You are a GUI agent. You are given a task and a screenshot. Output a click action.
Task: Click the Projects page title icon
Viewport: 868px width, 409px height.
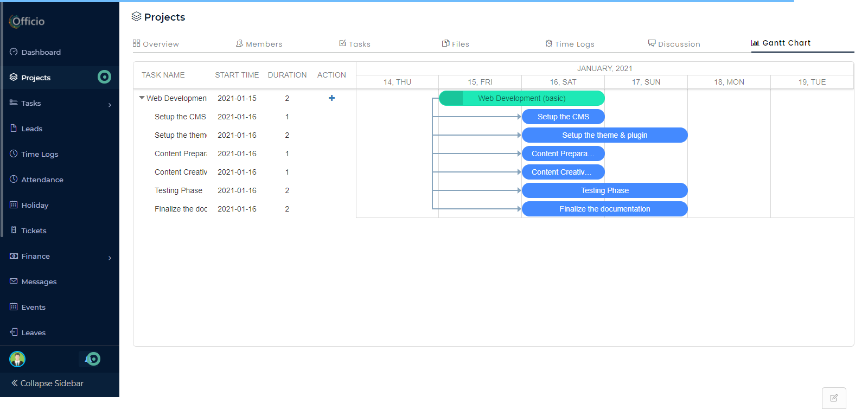[x=137, y=17]
